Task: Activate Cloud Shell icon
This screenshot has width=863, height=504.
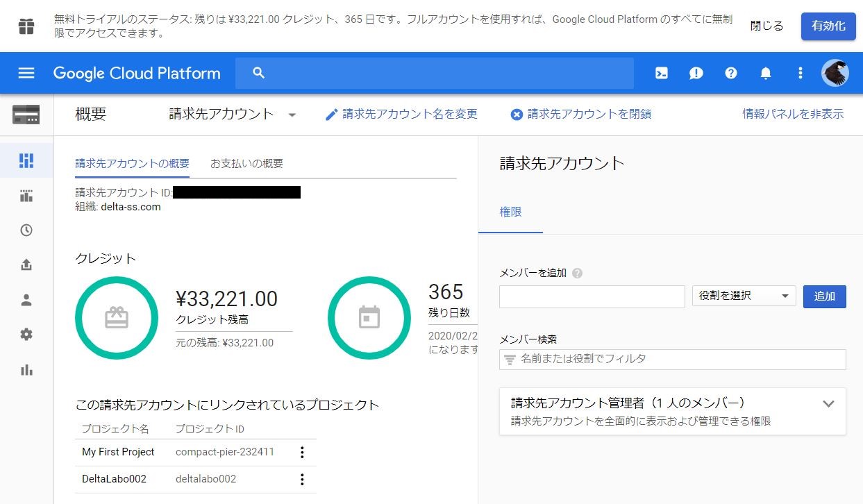Action: tap(662, 73)
